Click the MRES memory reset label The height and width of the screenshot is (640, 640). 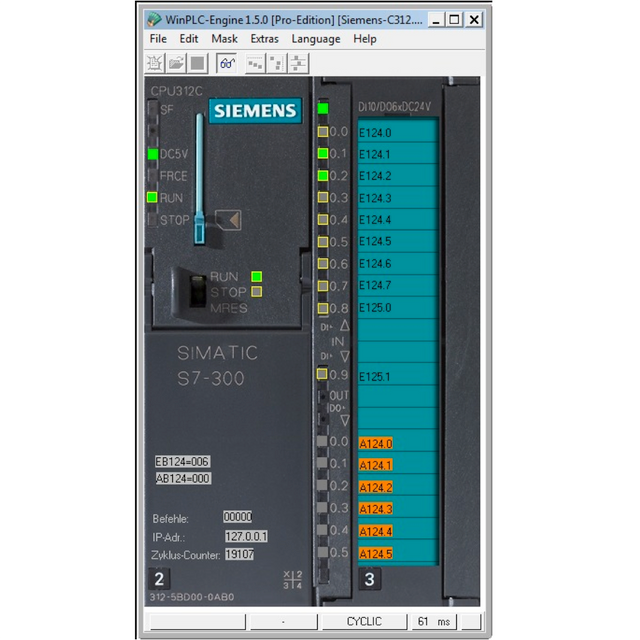tap(229, 308)
